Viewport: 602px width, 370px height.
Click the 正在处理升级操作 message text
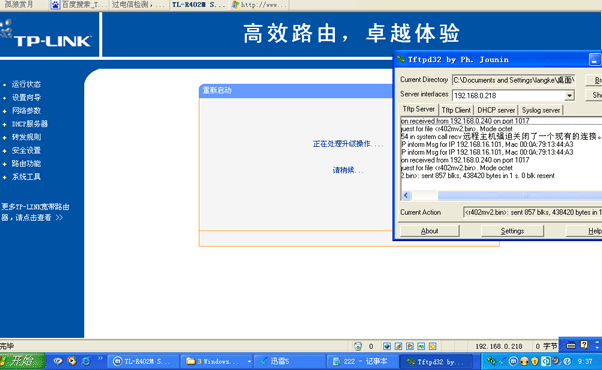[347, 144]
